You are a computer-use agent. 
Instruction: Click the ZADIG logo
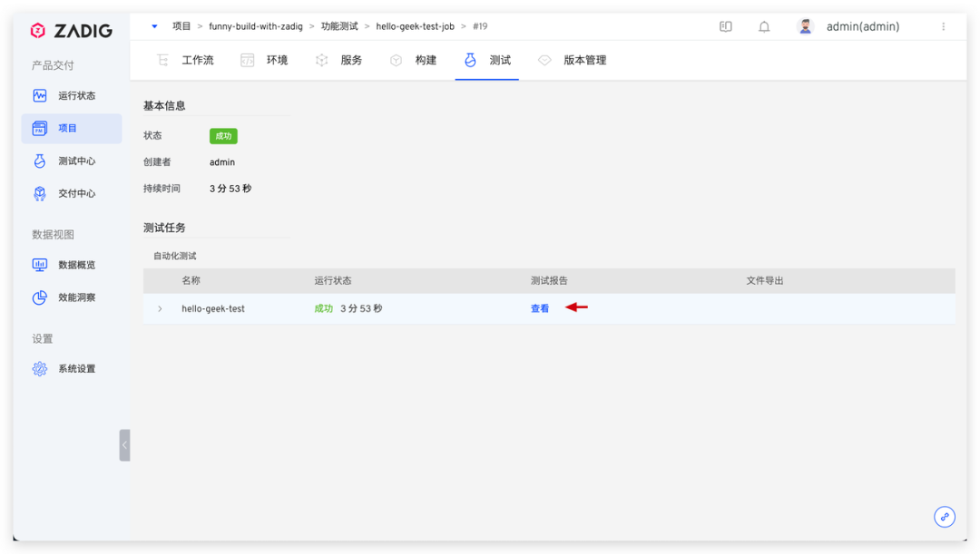pos(72,31)
